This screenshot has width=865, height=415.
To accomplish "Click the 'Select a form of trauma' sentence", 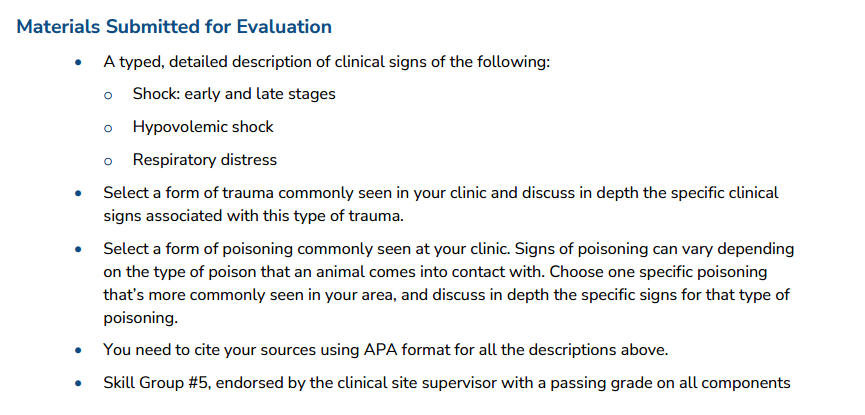I will pyautogui.click(x=441, y=204).
